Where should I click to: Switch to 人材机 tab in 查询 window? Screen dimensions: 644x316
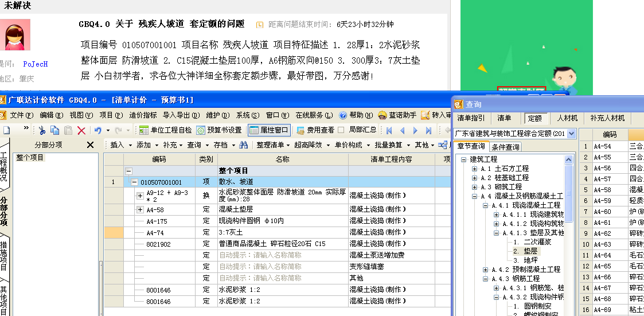point(567,118)
